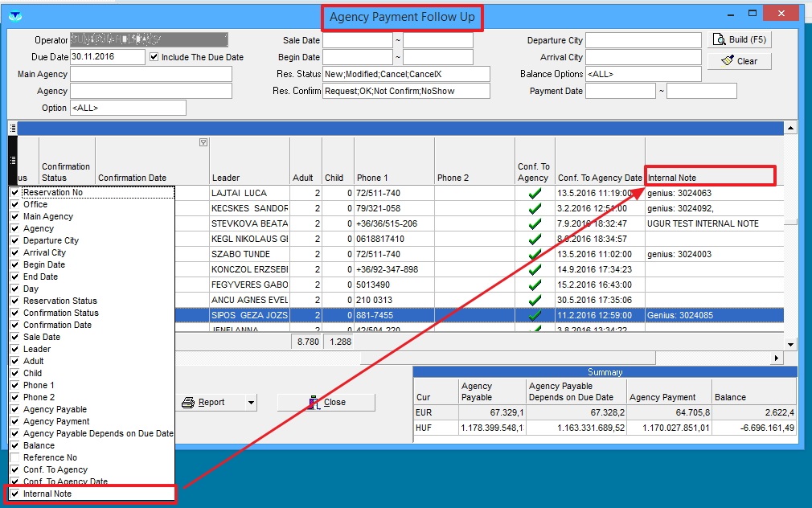Select Agency Payable in column list
The width and height of the screenshot is (812, 508).
pyautogui.click(x=55, y=409)
